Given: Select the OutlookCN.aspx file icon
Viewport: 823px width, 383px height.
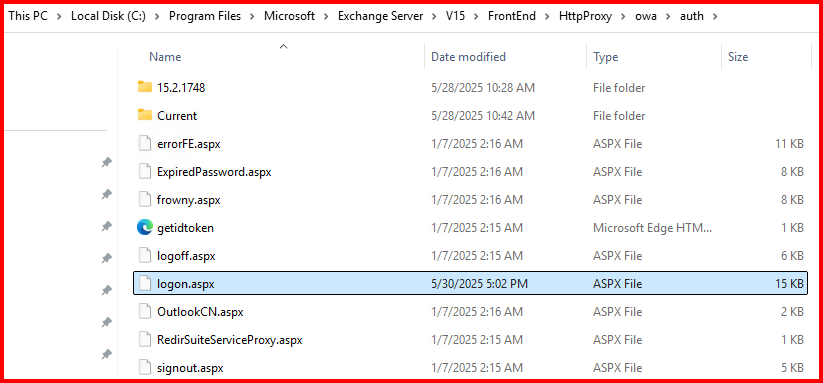Looking at the screenshot, I should [145, 312].
